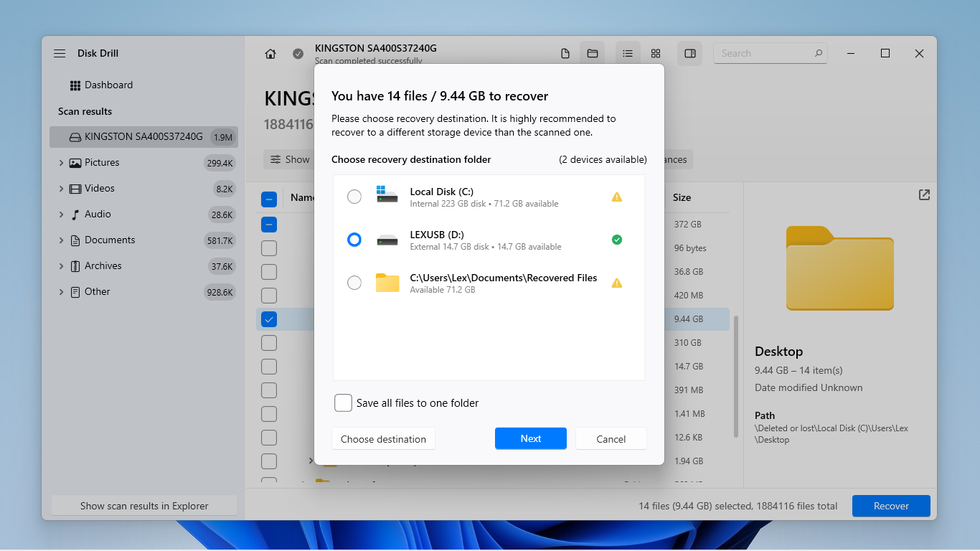
Task: Click warning icon for Local Disk (C:)
Action: click(617, 197)
